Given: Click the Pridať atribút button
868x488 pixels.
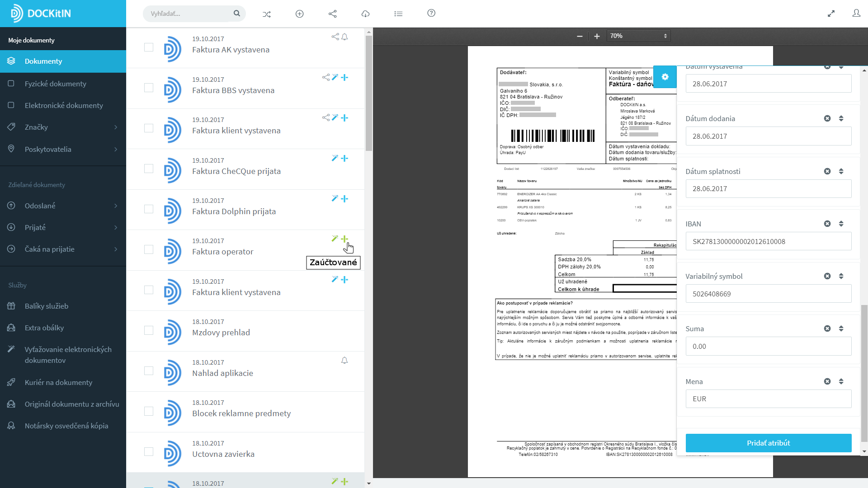Looking at the screenshot, I should pyautogui.click(x=768, y=443).
